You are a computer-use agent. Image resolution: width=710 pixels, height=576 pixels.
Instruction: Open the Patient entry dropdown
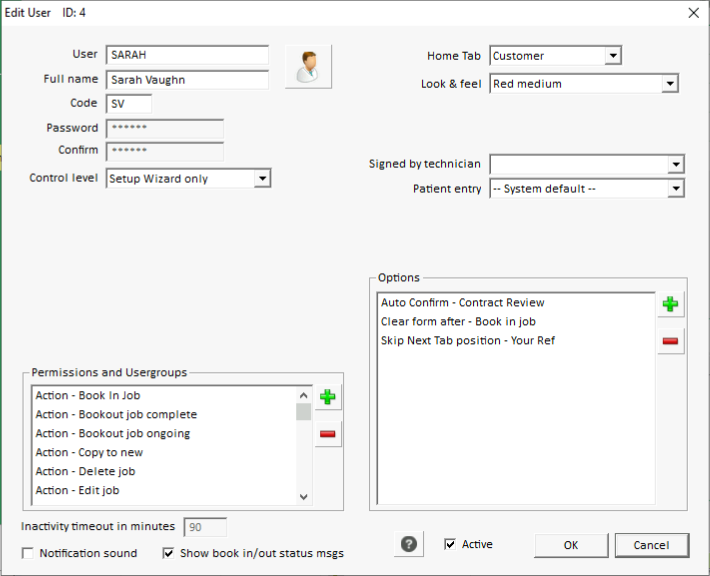coord(676,188)
